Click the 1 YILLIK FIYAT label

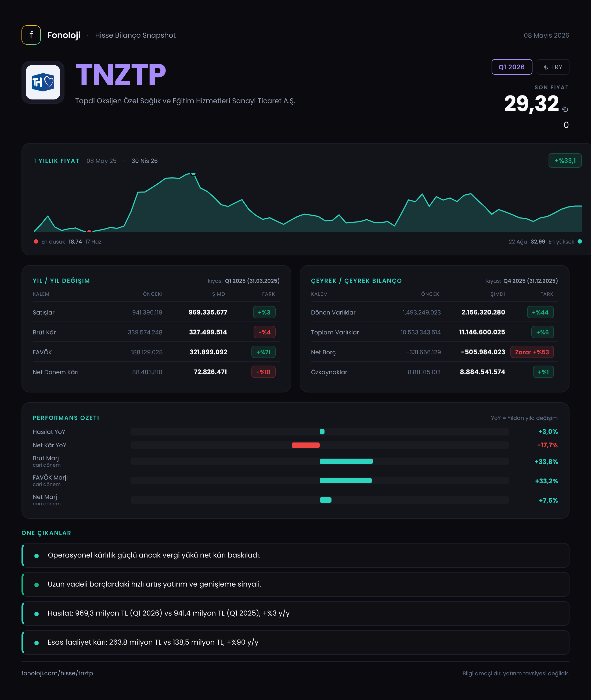click(56, 160)
